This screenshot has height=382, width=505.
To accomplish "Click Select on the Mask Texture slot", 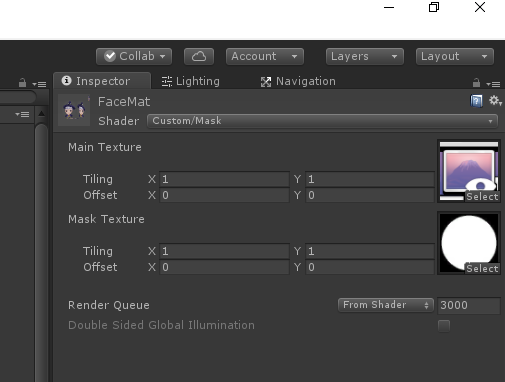I will pyautogui.click(x=482, y=269).
